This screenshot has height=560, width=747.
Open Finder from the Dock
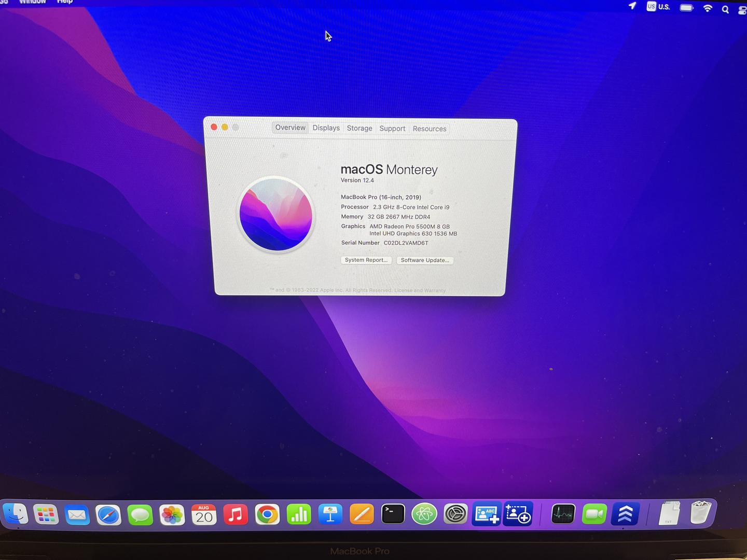[15, 514]
